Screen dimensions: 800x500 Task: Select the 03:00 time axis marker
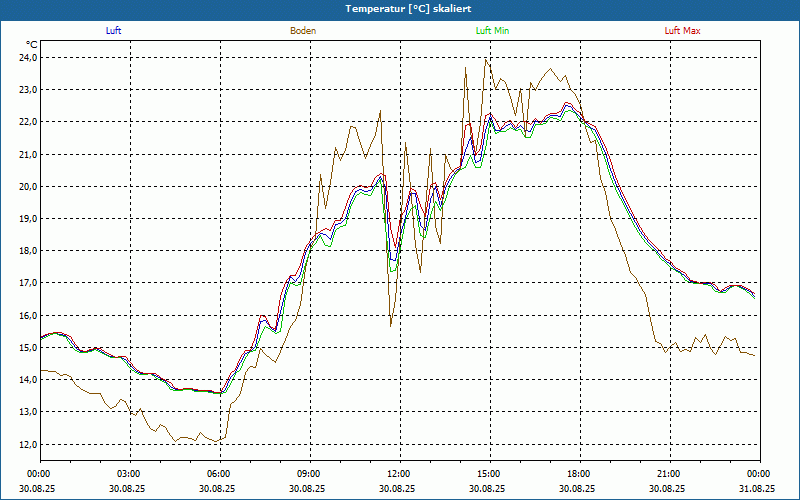129,474
